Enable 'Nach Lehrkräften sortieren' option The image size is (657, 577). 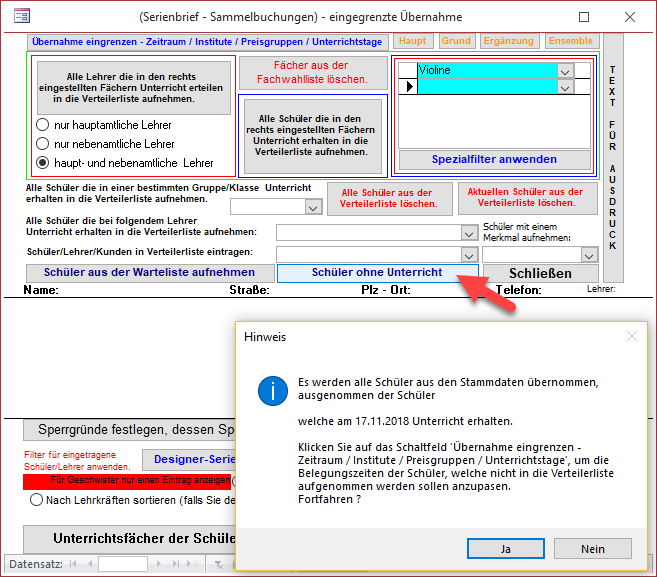[x=38, y=500]
